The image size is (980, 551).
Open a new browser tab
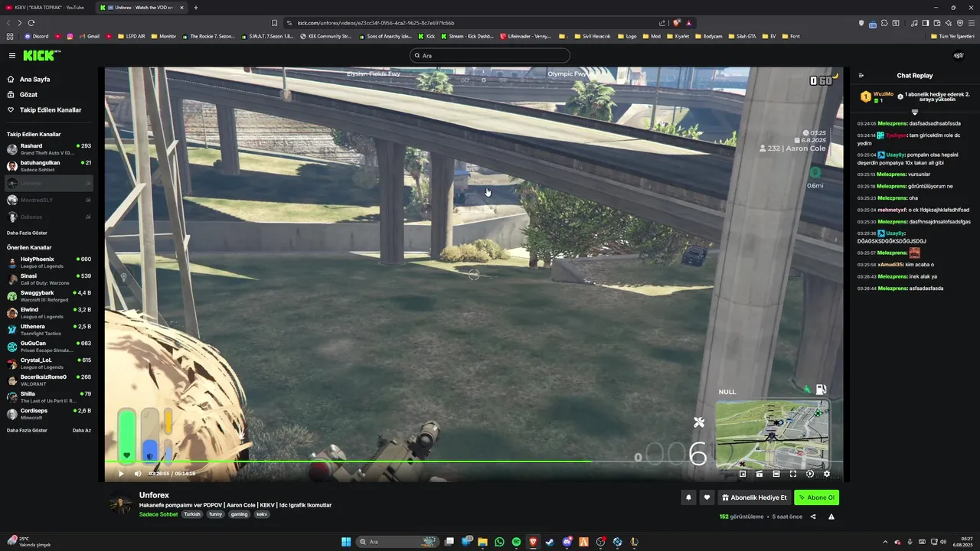pyautogui.click(x=196, y=8)
